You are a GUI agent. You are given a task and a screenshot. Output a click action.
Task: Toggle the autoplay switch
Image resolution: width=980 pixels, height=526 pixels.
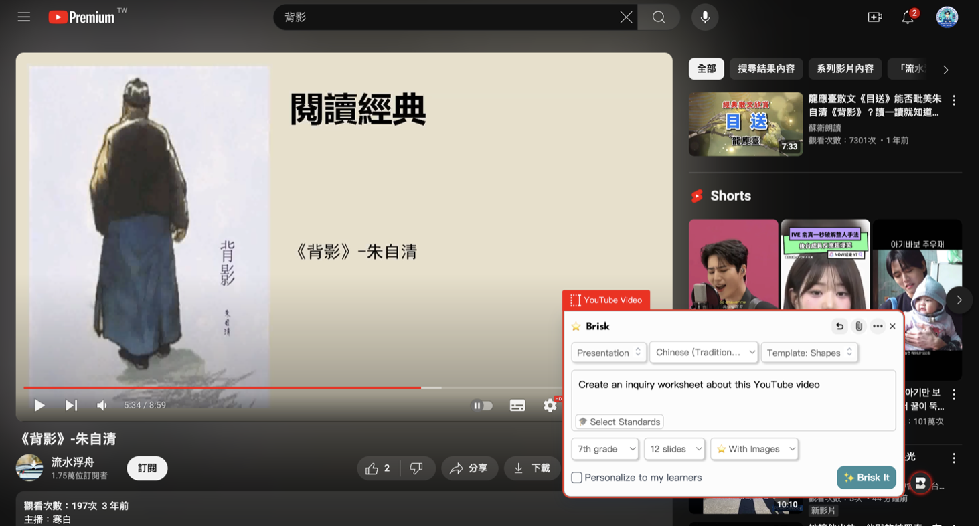[482, 405]
